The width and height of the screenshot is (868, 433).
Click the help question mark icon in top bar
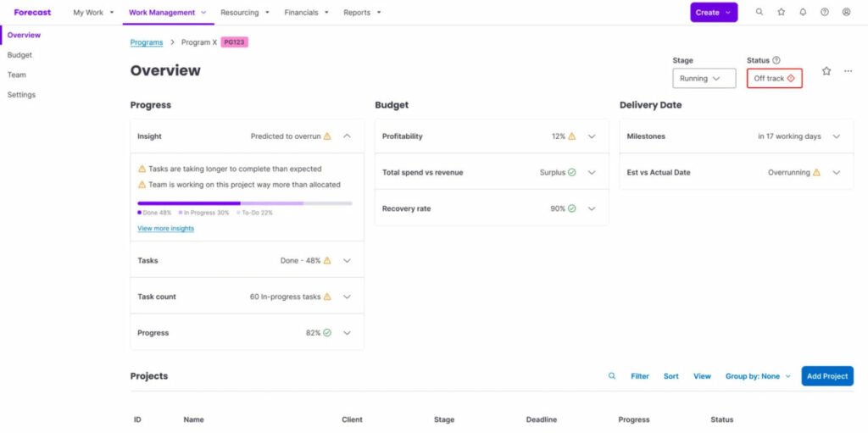click(825, 13)
